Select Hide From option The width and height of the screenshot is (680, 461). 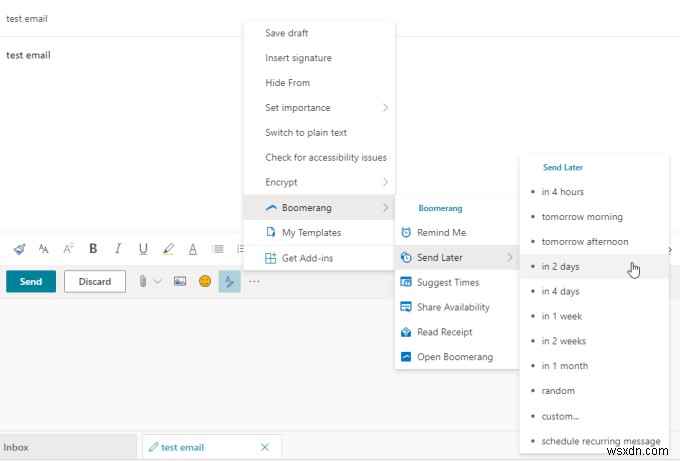[x=319, y=83]
